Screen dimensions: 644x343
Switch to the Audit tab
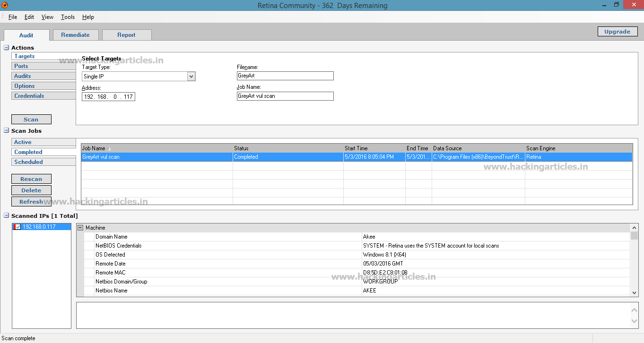(26, 35)
